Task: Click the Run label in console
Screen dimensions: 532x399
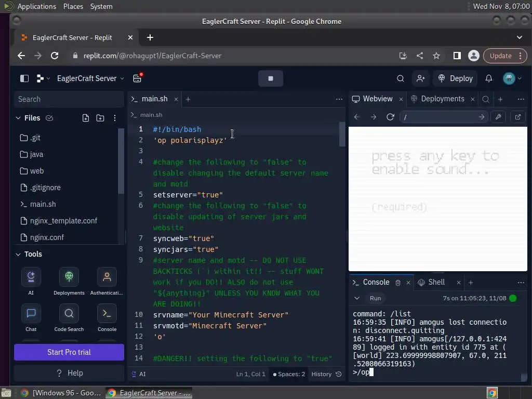Action: pos(375,298)
